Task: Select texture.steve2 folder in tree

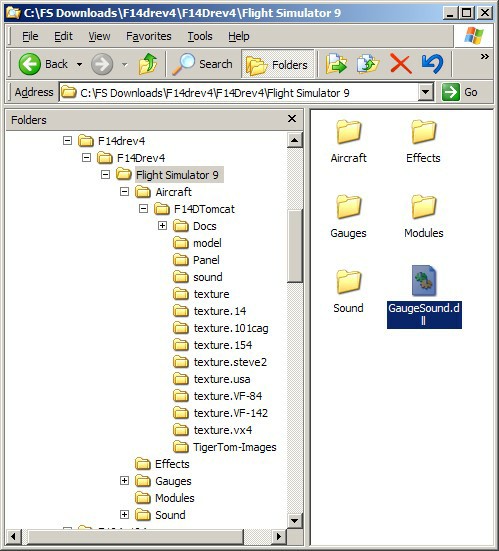Action: 220,362
